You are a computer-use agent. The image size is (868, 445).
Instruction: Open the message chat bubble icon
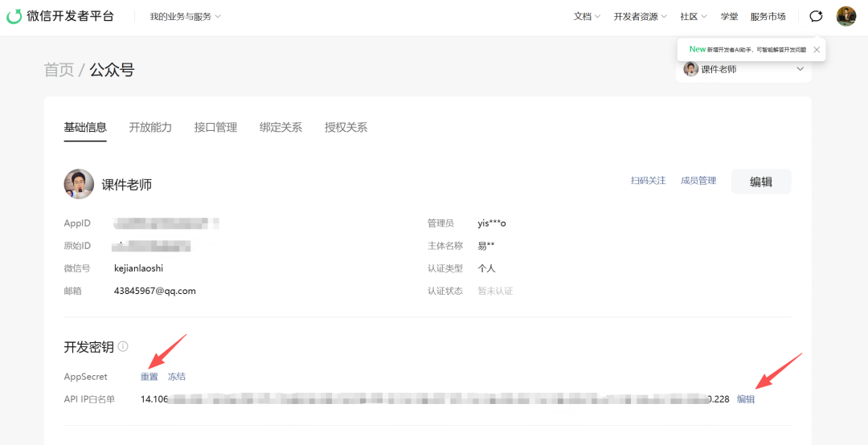coord(816,16)
